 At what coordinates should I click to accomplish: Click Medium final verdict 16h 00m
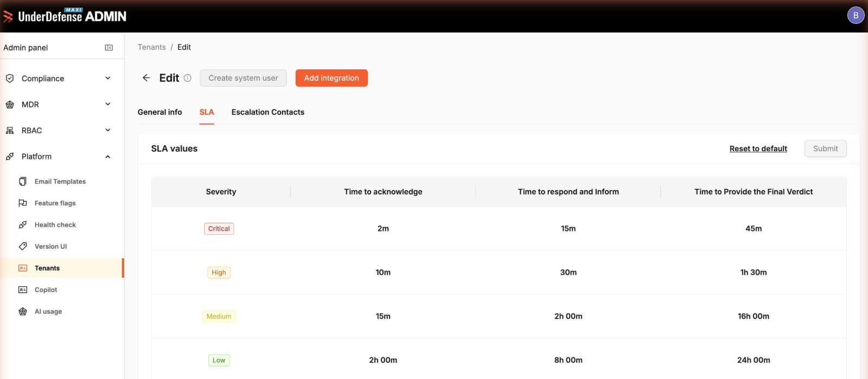click(754, 317)
